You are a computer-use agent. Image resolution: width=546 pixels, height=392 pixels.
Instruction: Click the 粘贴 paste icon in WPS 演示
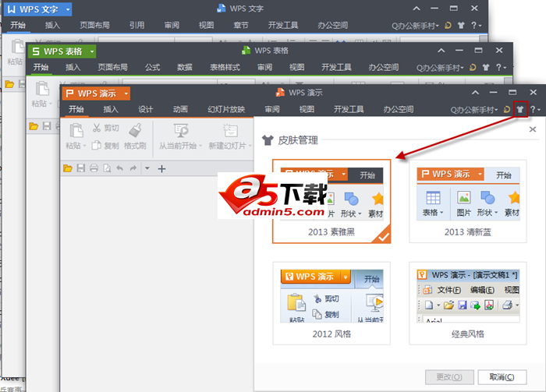tap(76, 130)
